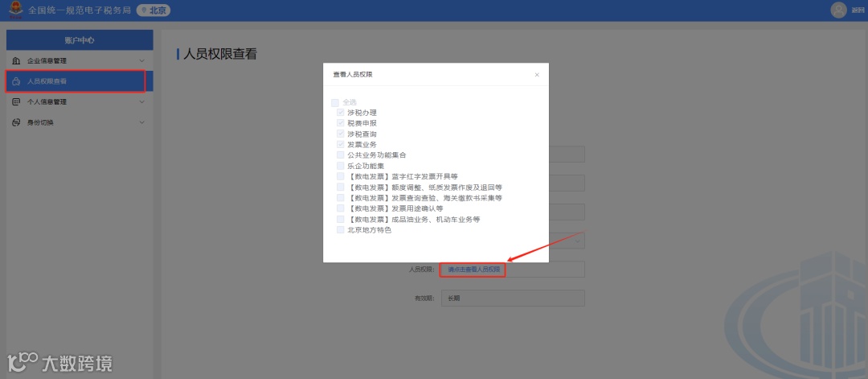The width and height of the screenshot is (868, 379).
Task: Click the 个人信息管理 sidebar icon
Action: pyautogui.click(x=16, y=102)
